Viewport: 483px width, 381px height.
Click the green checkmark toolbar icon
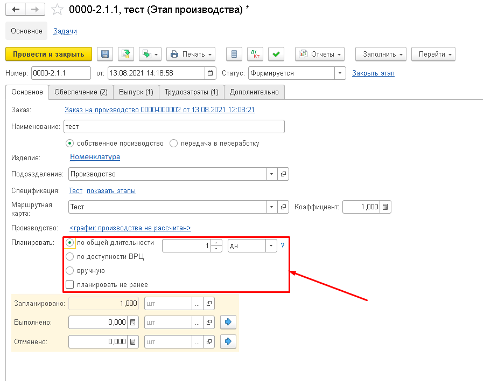pos(276,54)
